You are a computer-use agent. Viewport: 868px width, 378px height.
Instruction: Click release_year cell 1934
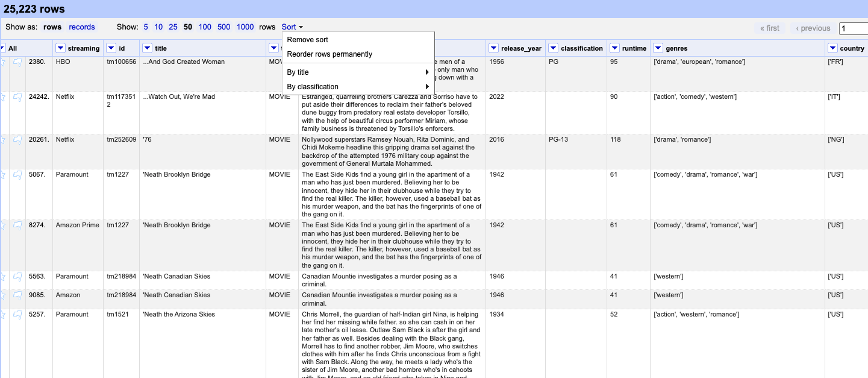[x=497, y=314]
